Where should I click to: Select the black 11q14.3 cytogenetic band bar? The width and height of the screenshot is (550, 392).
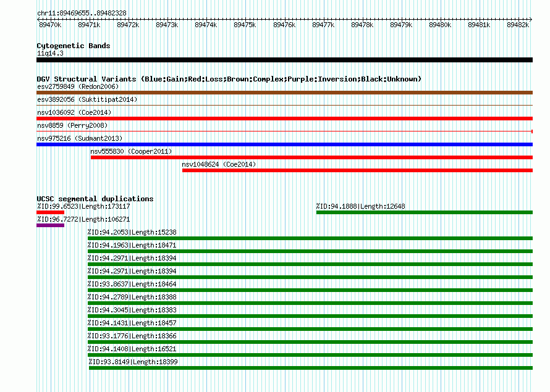[284, 60]
